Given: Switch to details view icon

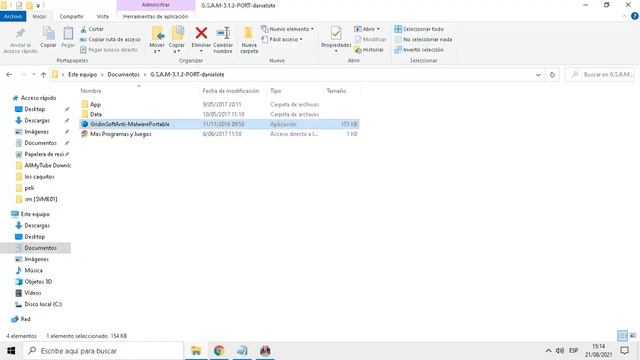Looking at the screenshot, I should coord(622,336).
